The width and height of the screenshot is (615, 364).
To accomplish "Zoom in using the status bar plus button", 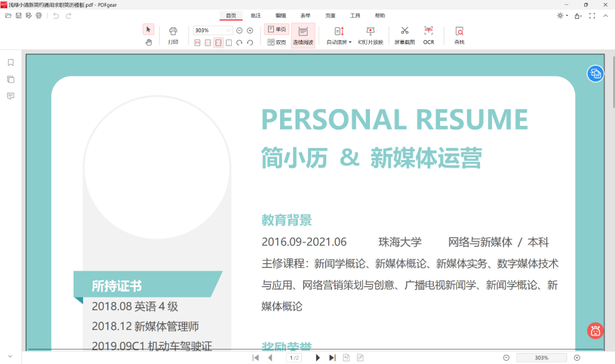I will click(577, 358).
